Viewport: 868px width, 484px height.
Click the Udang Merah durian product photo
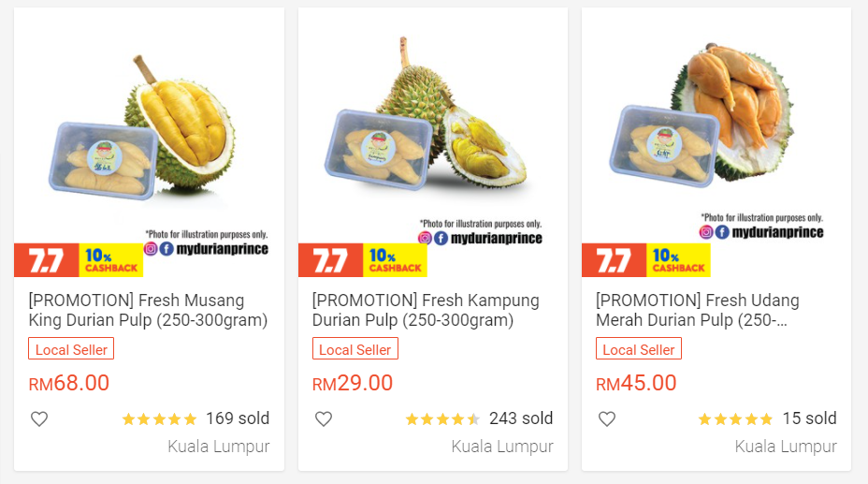pos(716,131)
